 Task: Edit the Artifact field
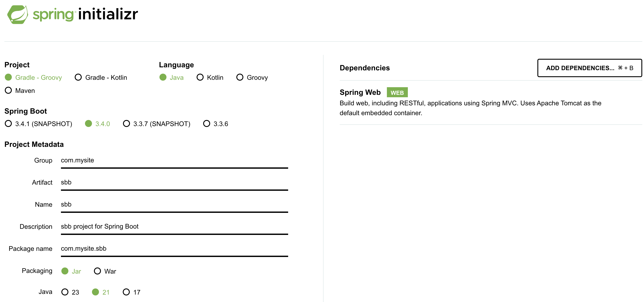click(175, 182)
